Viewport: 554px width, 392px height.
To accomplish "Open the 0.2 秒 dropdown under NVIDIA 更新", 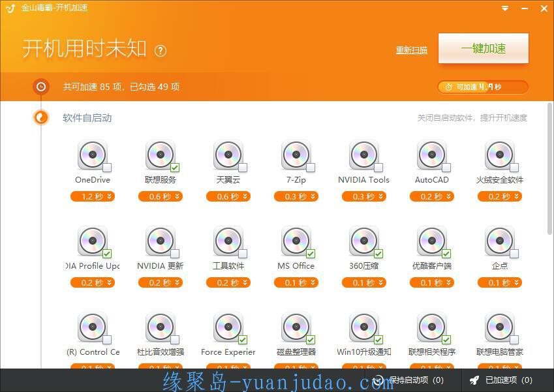I will pos(161,282).
